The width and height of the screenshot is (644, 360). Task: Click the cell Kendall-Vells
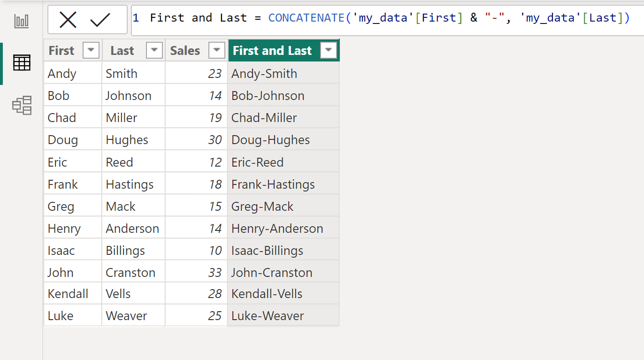(x=284, y=294)
